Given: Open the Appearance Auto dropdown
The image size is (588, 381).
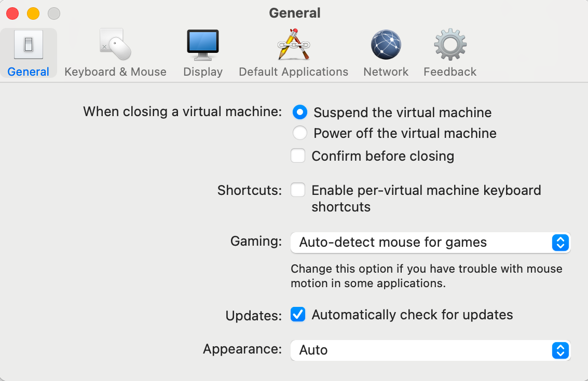Looking at the screenshot, I should tap(431, 350).
